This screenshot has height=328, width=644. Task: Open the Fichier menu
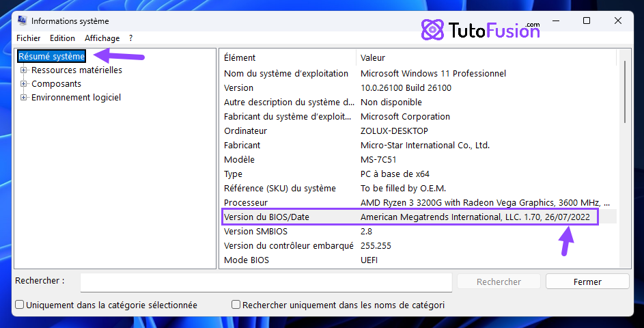coord(28,38)
